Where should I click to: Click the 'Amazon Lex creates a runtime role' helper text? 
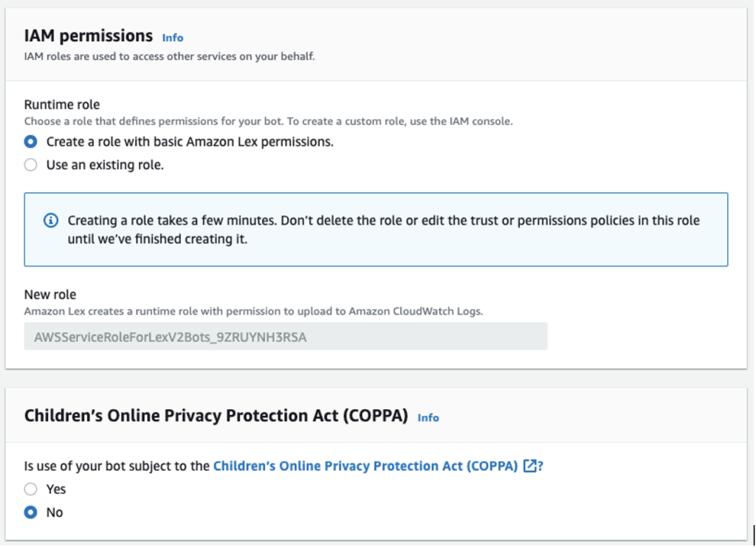253,311
